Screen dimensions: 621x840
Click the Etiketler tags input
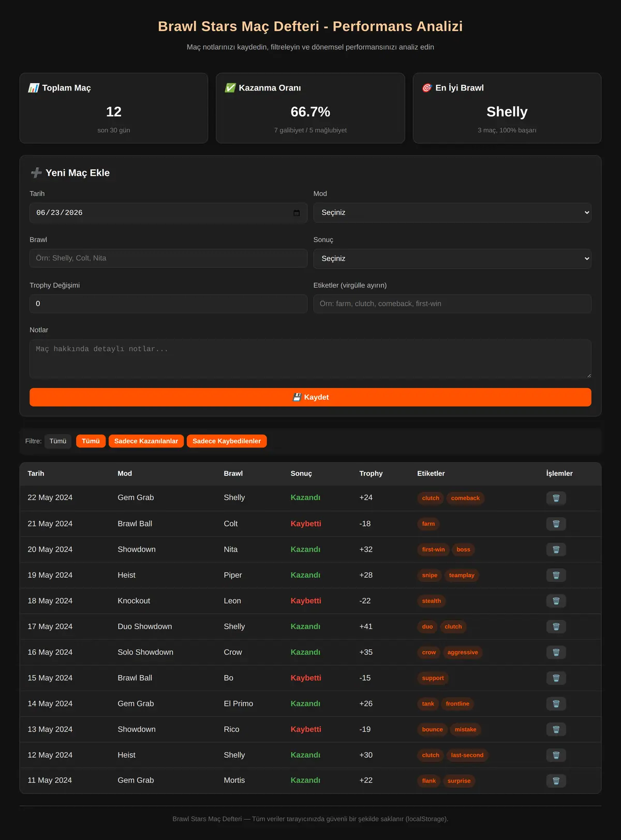click(452, 304)
